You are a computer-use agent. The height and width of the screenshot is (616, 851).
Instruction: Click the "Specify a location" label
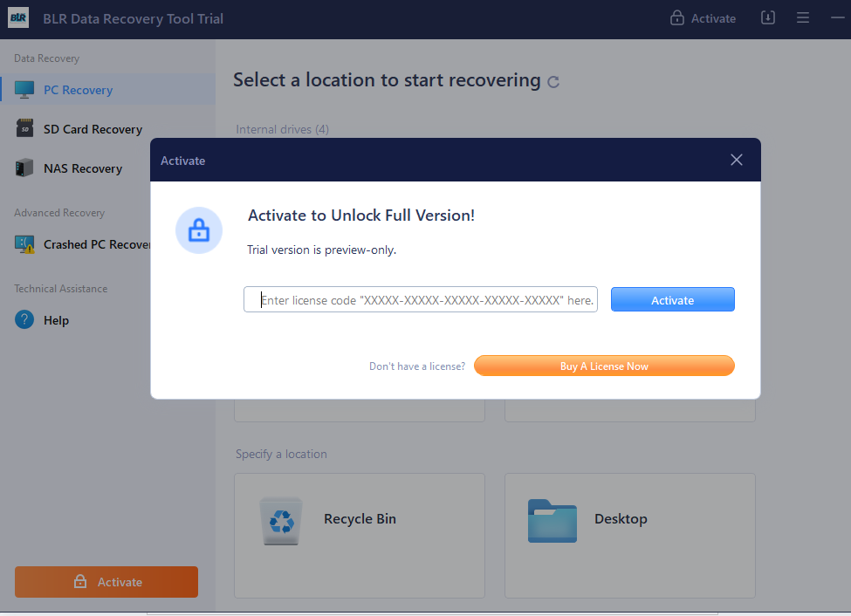(x=281, y=454)
